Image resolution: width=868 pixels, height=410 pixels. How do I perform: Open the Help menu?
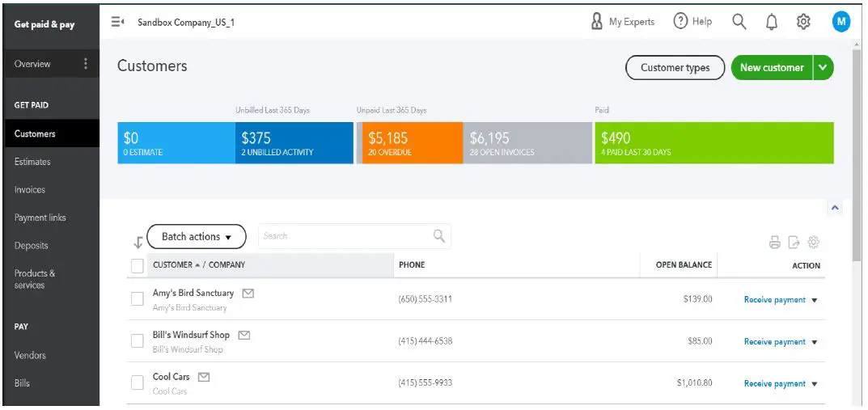tap(692, 22)
